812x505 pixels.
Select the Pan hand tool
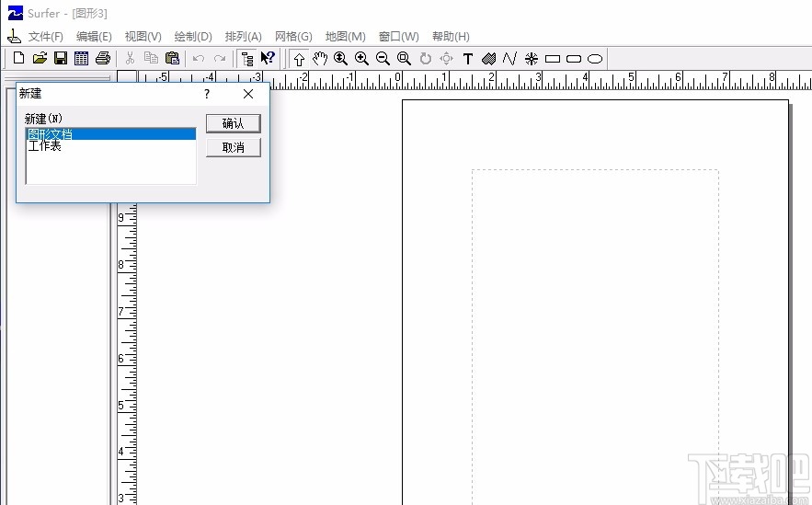point(319,59)
